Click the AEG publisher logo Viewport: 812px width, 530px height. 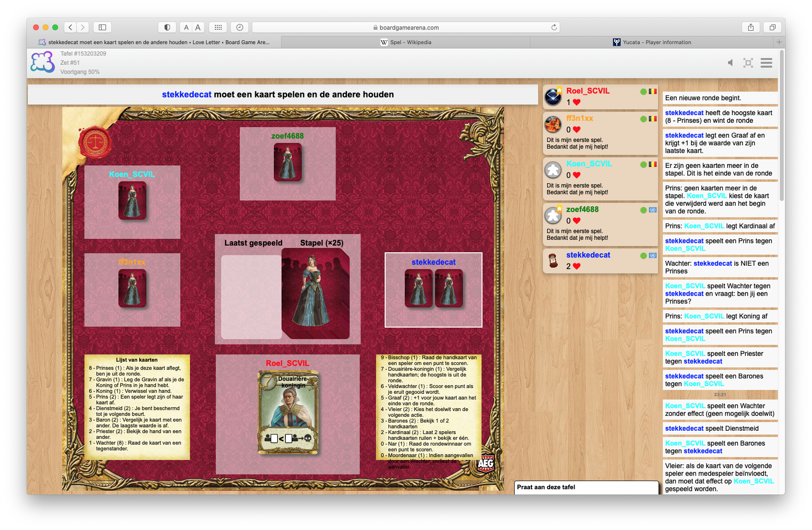(x=486, y=463)
